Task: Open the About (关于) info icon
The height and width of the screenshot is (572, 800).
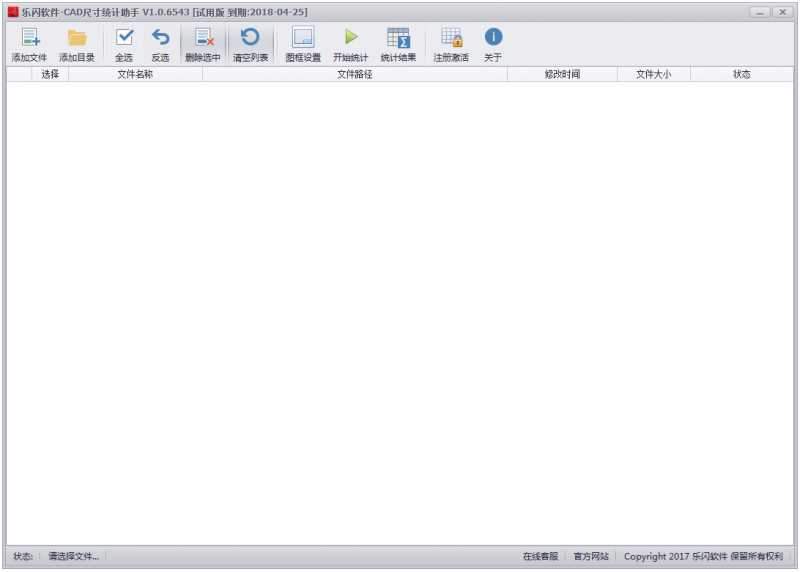Action: (x=493, y=39)
